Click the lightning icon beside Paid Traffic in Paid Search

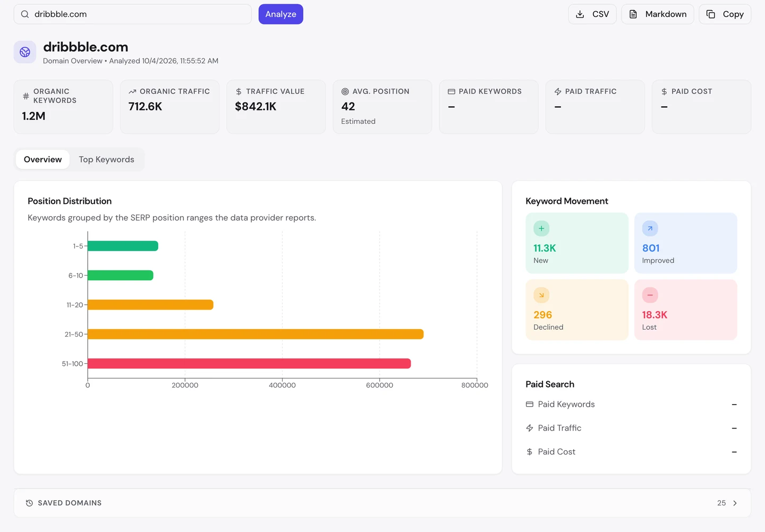click(x=530, y=428)
